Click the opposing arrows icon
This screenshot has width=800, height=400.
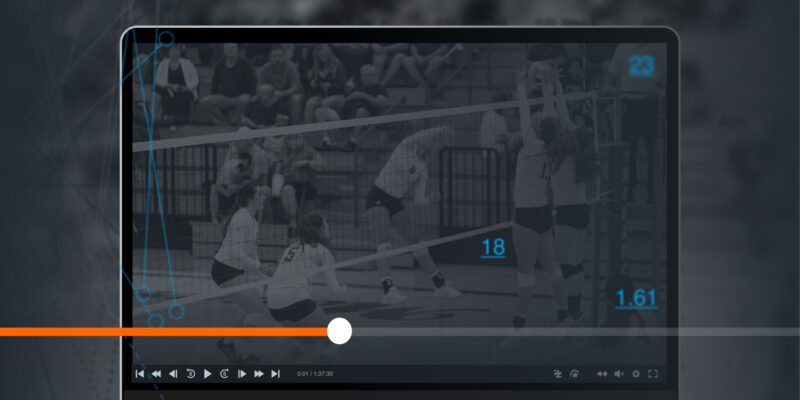coord(602,374)
